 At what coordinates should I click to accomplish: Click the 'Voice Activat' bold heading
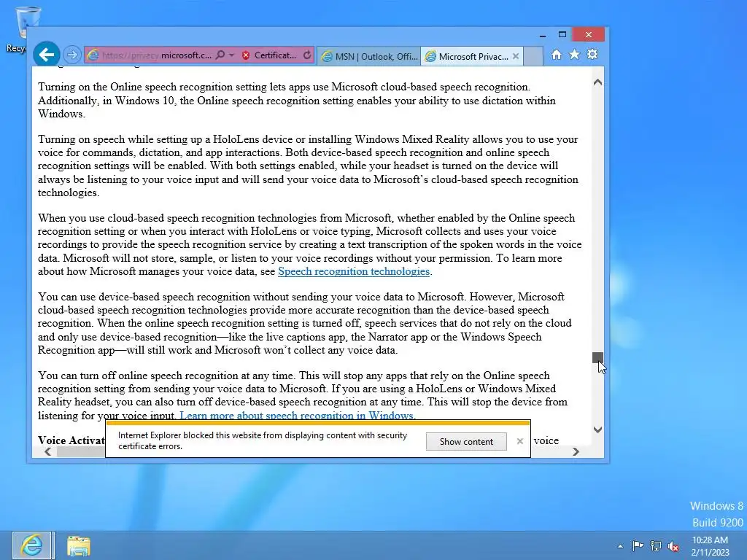[x=71, y=440]
